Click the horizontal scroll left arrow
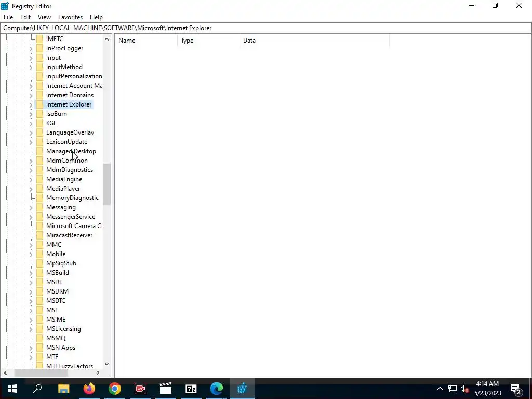This screenshot has width=532, height=399. click(5, 373)
